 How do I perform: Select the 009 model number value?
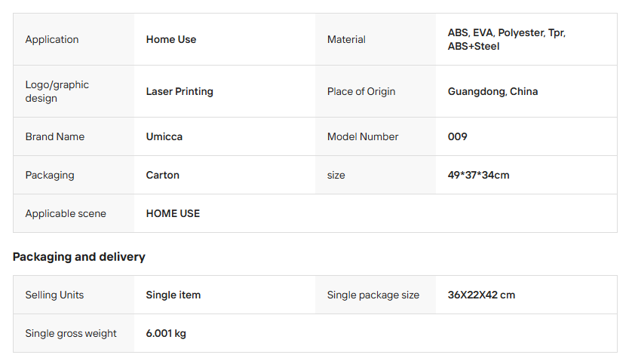pos(457,136)
